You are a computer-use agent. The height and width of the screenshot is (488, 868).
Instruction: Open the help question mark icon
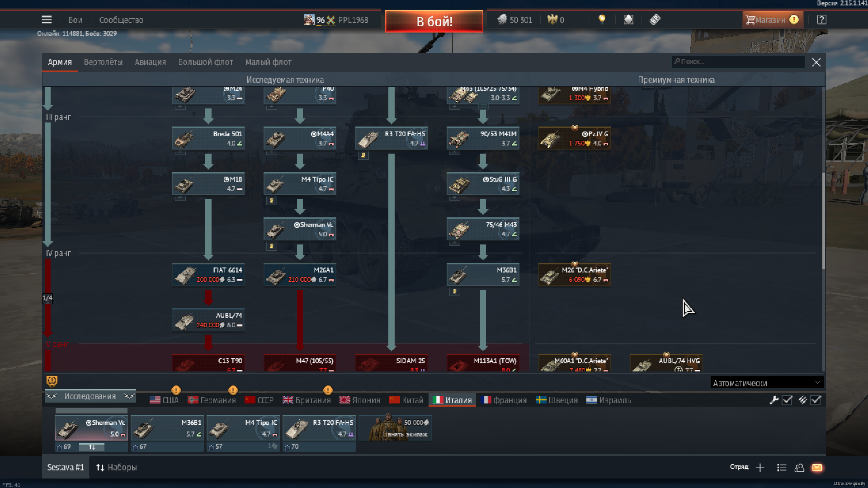821,20
